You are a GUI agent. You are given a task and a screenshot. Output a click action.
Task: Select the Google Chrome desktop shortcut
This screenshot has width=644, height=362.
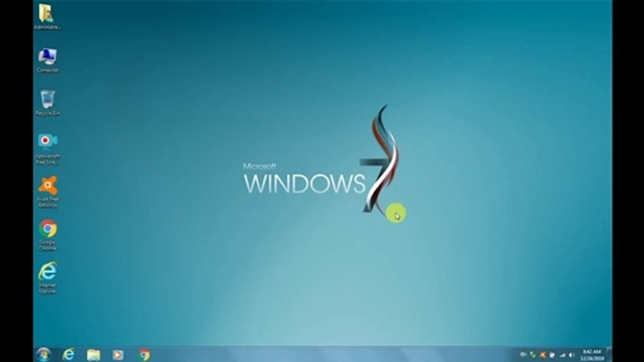(48, 235)
